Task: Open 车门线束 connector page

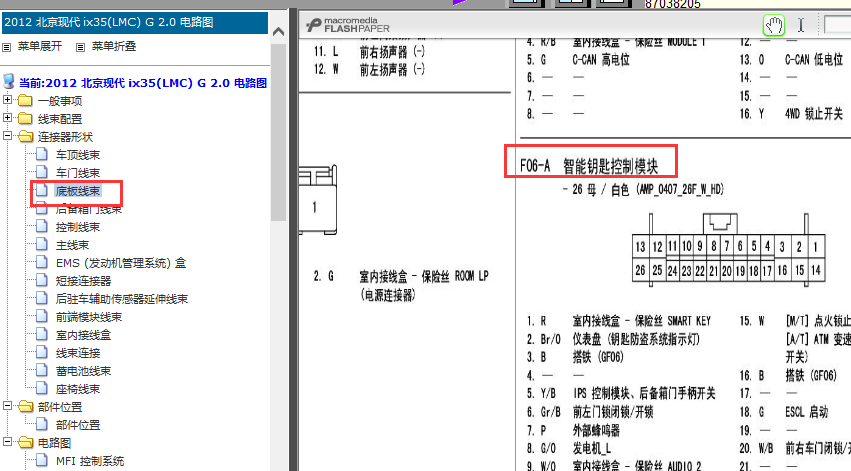Action: (x=78, y=173)
